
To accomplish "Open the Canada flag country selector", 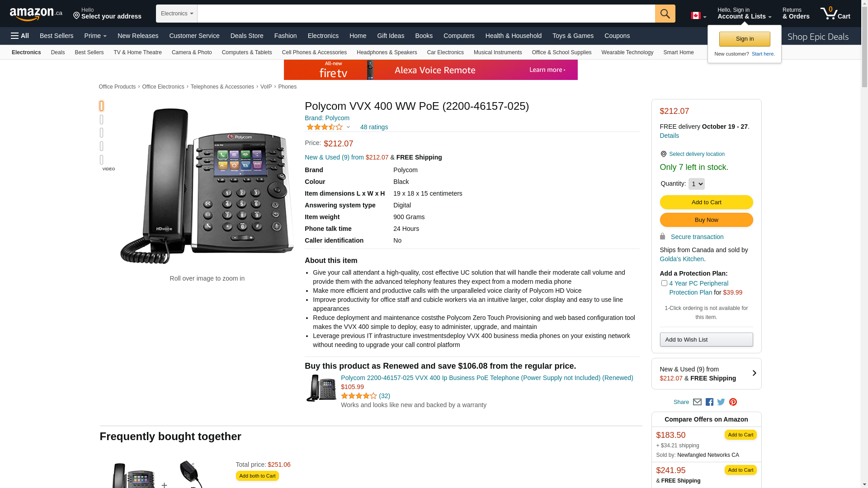I will (698, 16).
